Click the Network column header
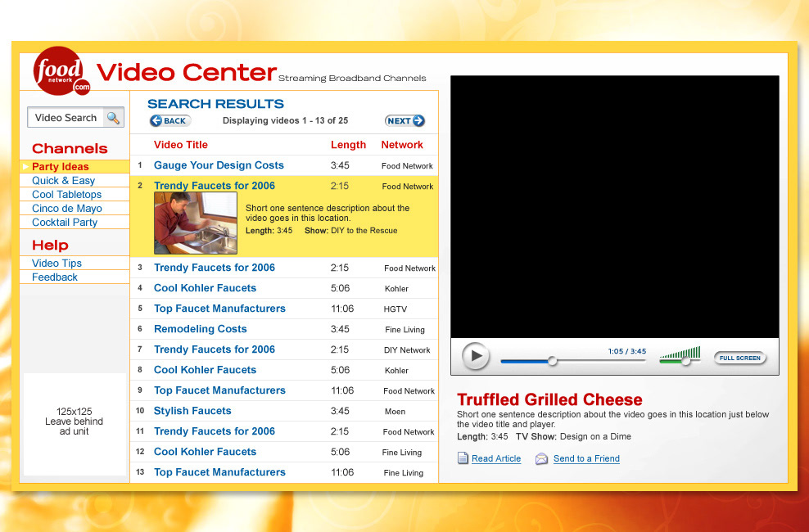Screen dimensions: 809x532 coord(402,145)
